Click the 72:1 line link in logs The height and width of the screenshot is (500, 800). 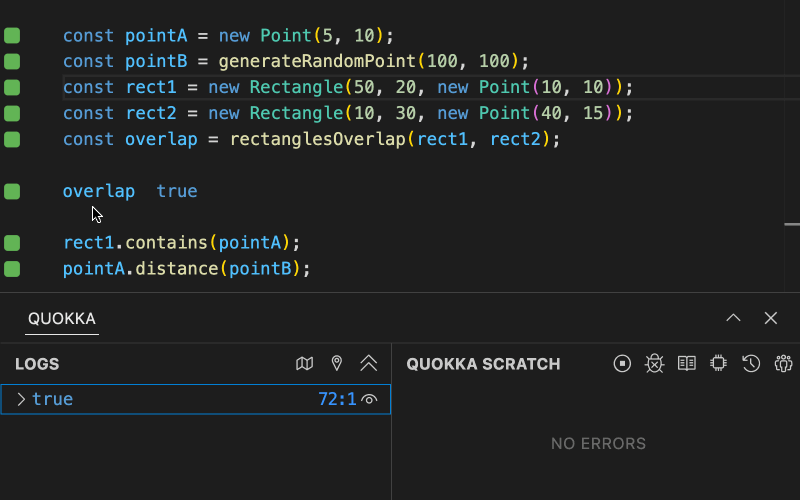click(x=337, y=400)
